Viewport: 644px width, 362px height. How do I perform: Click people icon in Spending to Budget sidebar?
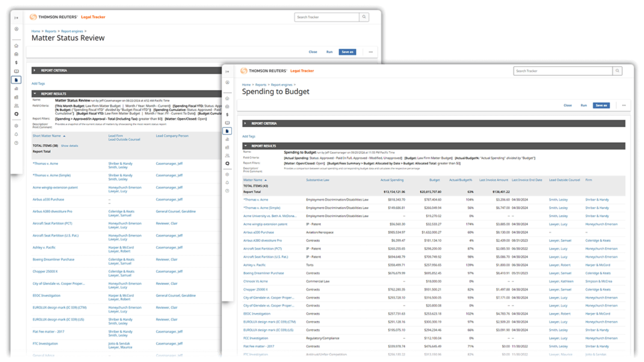[x=227, y=156]
